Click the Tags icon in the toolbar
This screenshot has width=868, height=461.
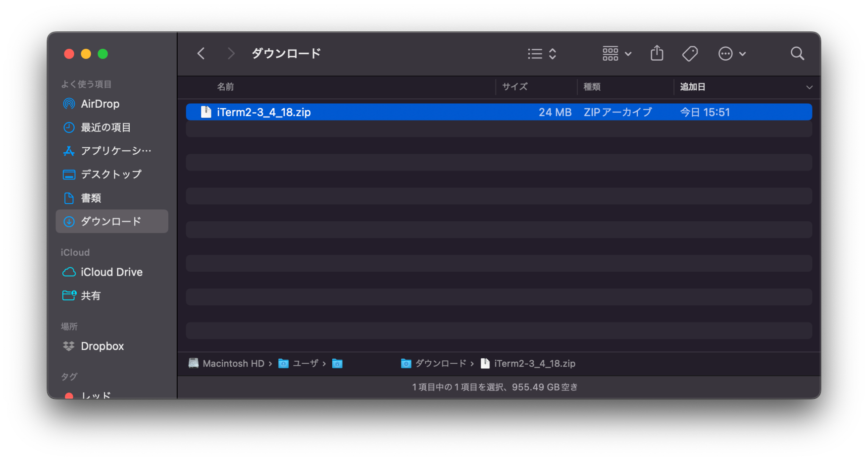coord(690,53)
